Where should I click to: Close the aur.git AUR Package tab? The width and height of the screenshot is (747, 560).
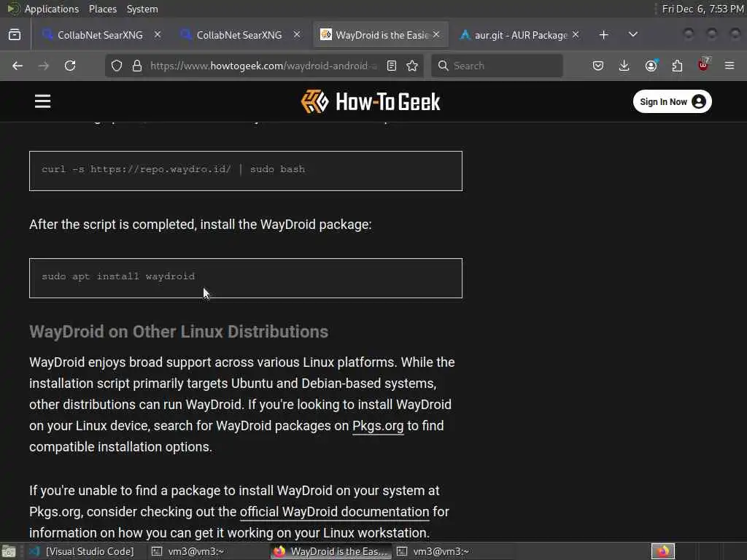(576, 35)
